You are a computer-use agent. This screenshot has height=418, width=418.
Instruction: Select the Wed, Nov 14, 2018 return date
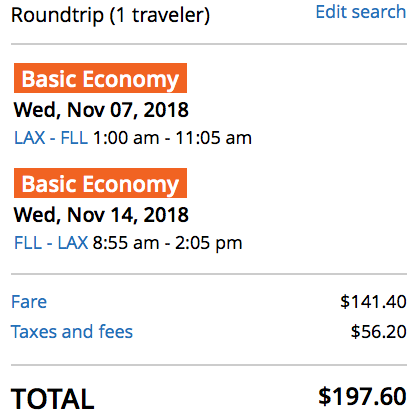pos(101,215)
